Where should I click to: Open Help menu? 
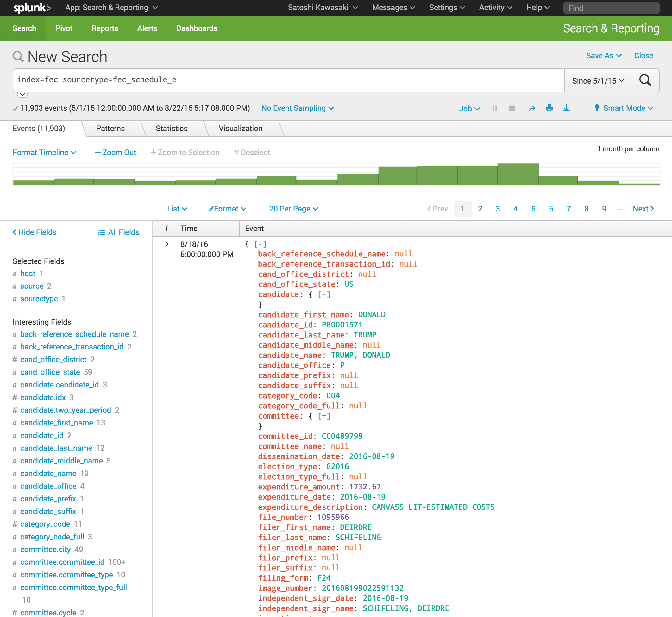click(538, 7)
